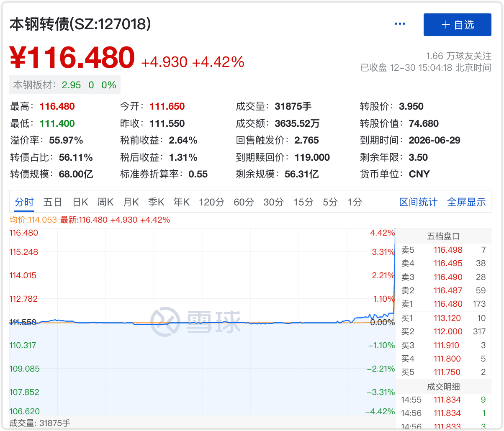504x431 pixels.
Task: Switch to the 五日 chart tab
Action: point(53,203)
